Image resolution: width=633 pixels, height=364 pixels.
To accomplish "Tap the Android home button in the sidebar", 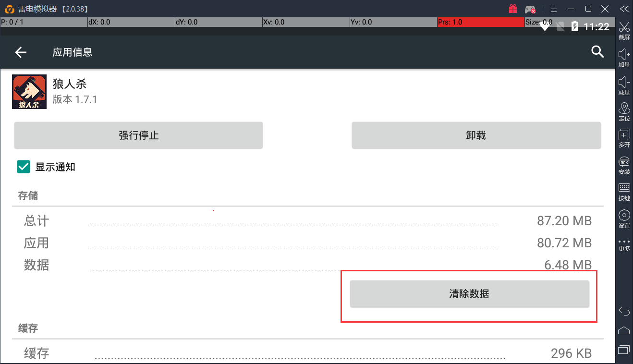I will (624, 330).
